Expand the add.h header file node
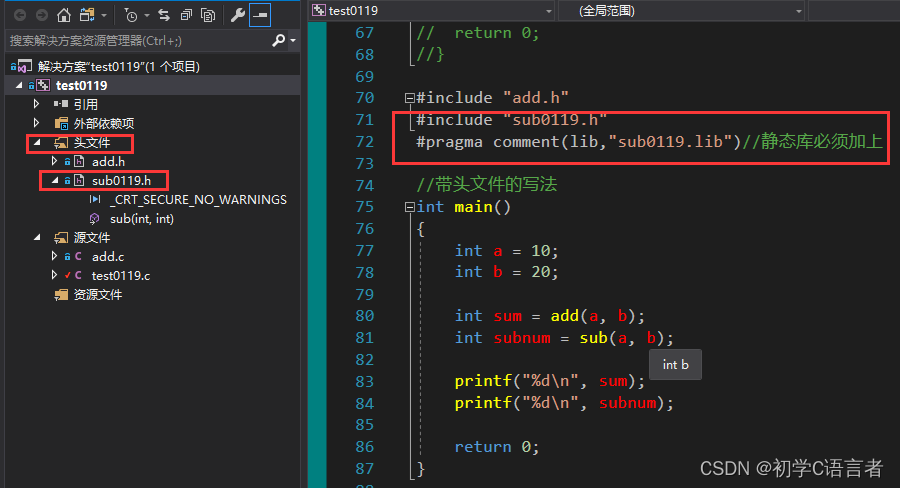 [55, 162]
